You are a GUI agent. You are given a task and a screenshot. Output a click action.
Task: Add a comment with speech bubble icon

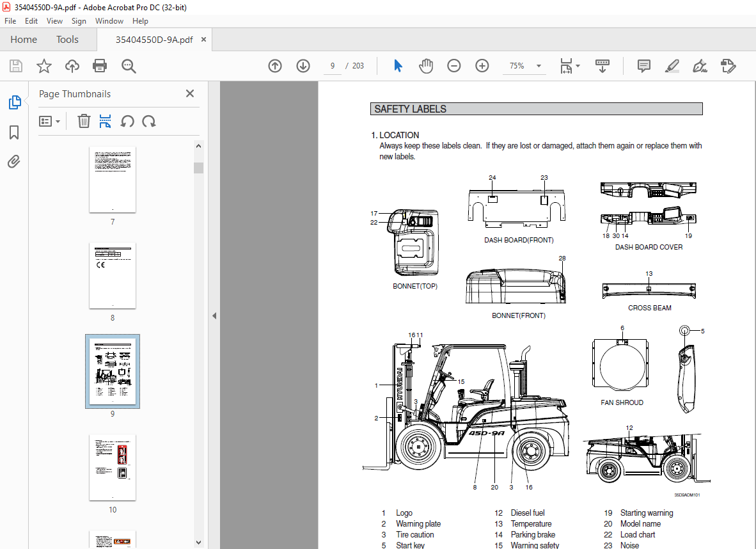tap(643, 66)
